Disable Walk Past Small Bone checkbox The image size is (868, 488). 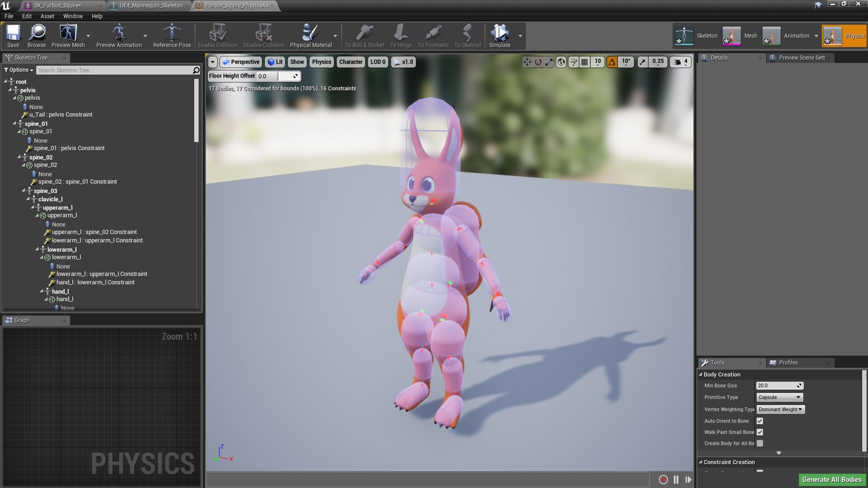pyautogui.click(x=760, y=432)
